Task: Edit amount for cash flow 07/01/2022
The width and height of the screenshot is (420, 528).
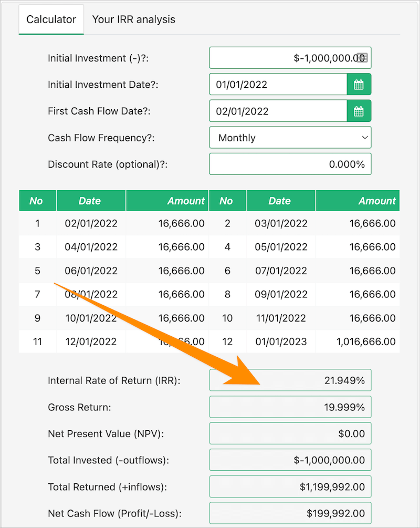Action: (358, 271)
